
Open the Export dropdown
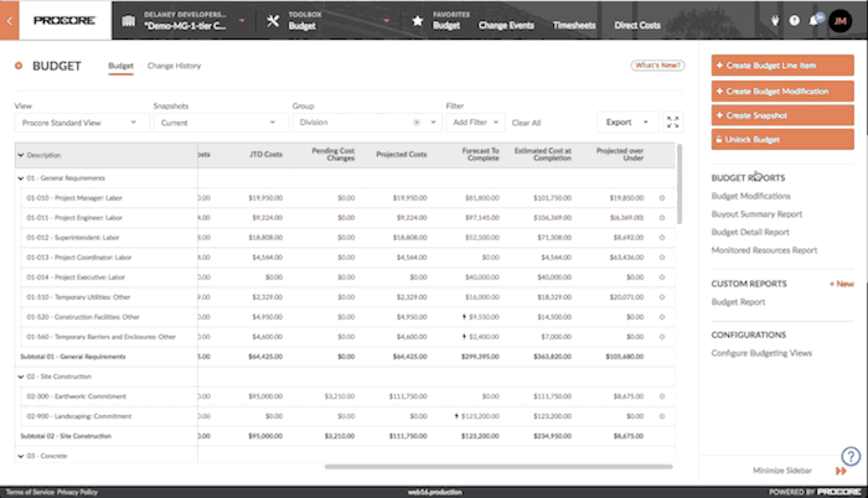pos(627,123)
